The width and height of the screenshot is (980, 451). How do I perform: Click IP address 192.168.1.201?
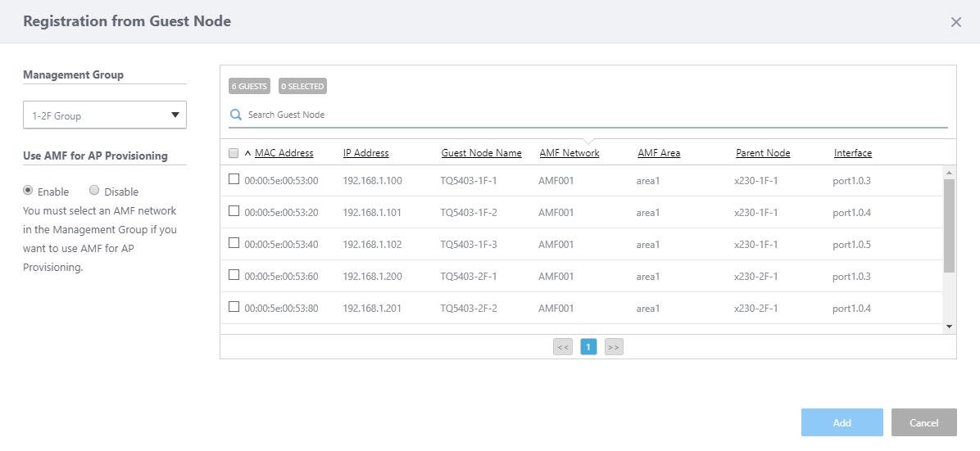(373, 309)
